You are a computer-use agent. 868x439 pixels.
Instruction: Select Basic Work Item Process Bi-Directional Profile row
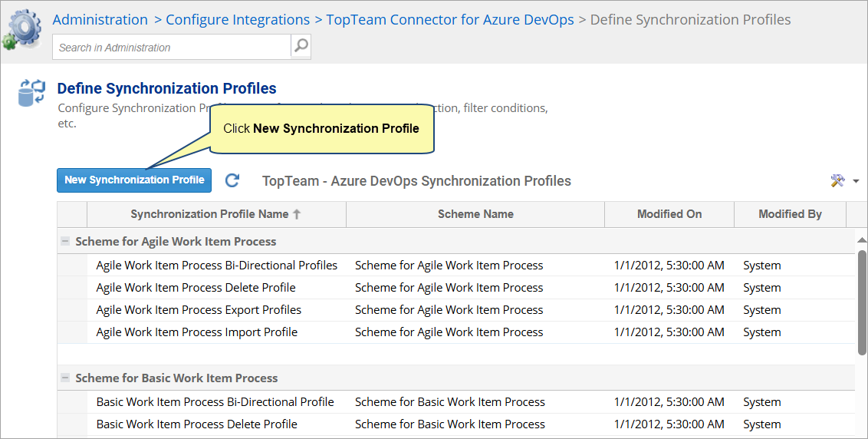[x=215, y=402]
